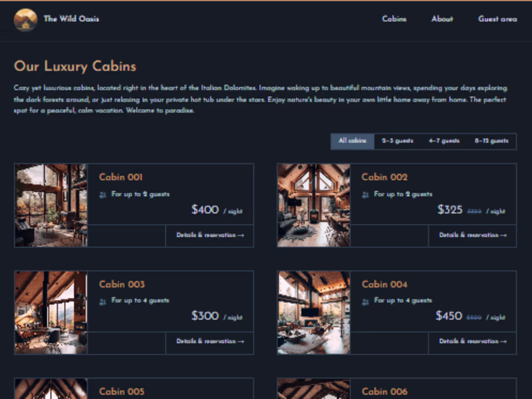Select the All cabins filter
The image size is (532, 399).
point(353,141)
